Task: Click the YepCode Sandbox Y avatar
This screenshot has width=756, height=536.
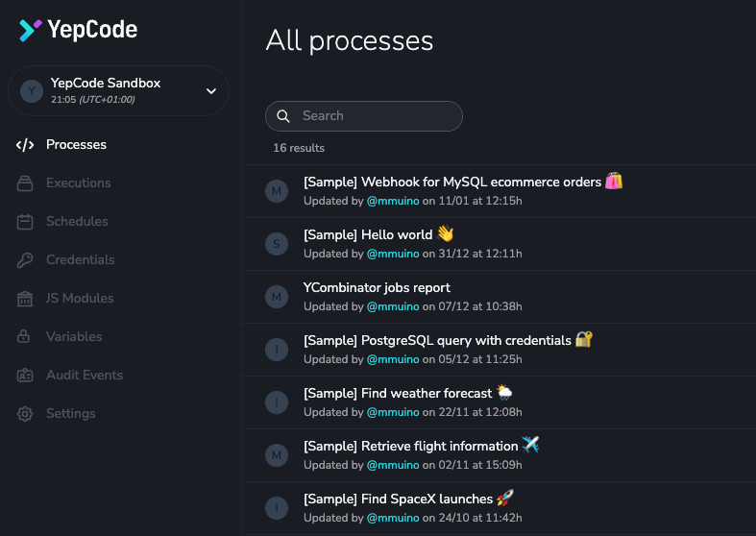Action: 32,90
